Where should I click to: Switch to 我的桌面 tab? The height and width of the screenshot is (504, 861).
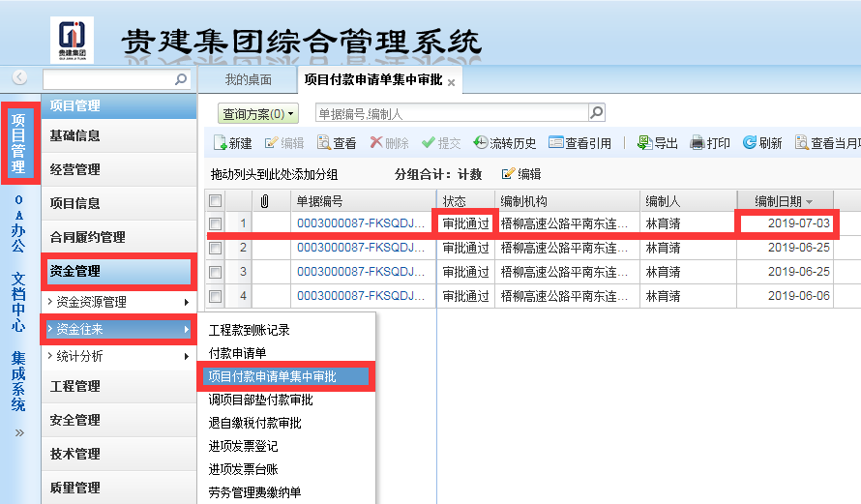249,79
